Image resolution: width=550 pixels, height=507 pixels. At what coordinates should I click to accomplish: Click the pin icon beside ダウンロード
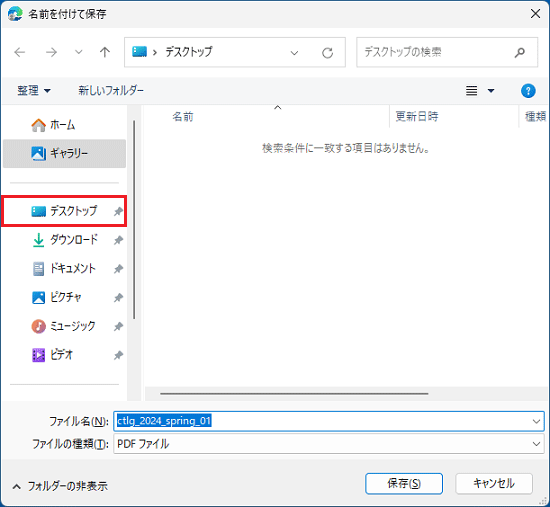[118, 240]
